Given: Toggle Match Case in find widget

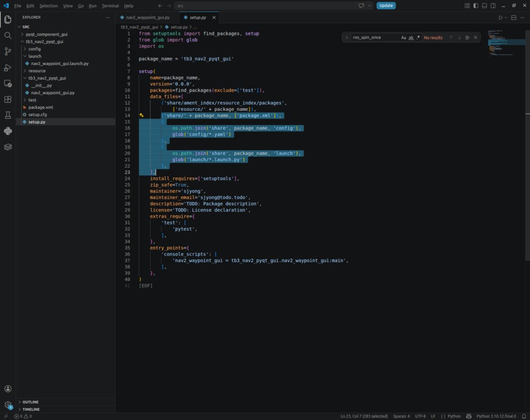Looking at the screenshot, I should pos(403,38).
